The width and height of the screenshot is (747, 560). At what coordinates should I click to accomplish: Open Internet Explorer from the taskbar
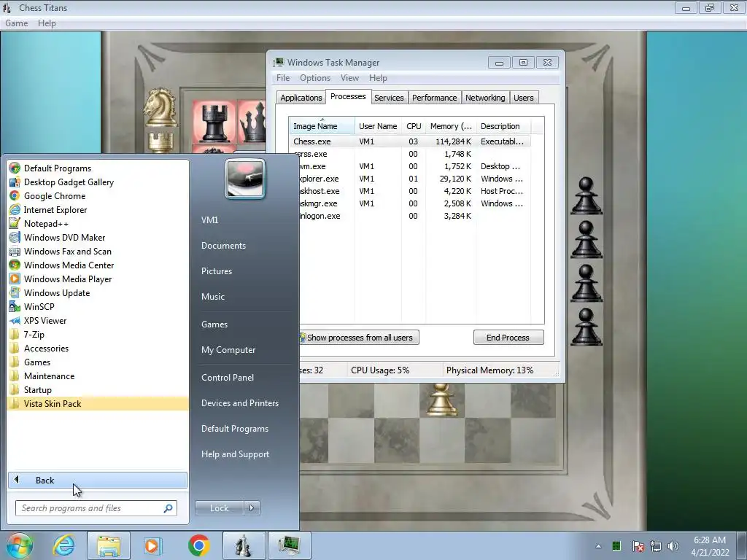click(x=64, y=545)
